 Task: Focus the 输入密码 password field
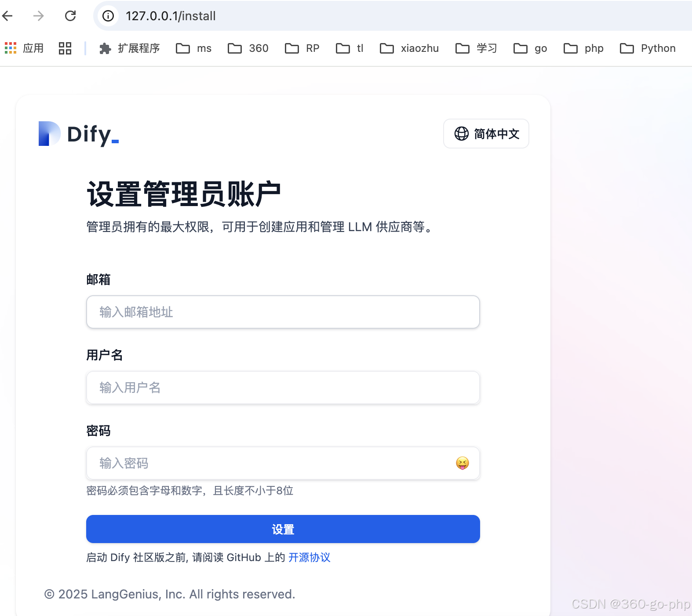pyautogui.click(x=283, y=463)
